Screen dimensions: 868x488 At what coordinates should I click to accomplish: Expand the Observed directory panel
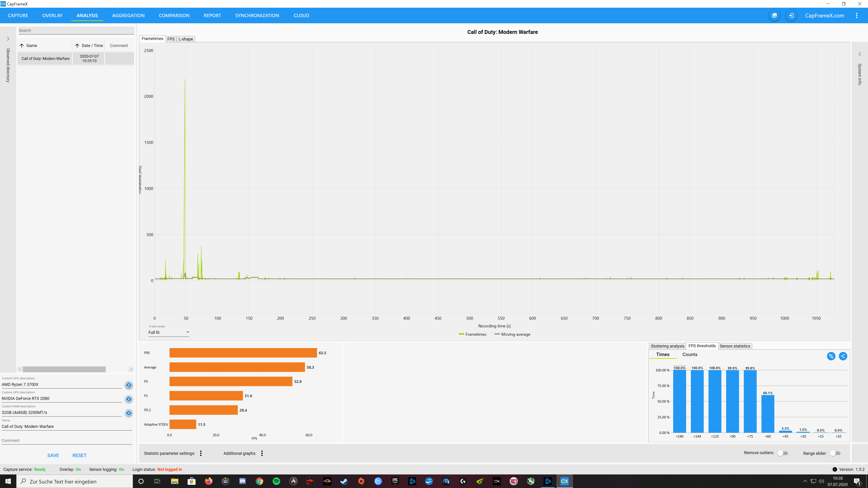tap(8, 39)
